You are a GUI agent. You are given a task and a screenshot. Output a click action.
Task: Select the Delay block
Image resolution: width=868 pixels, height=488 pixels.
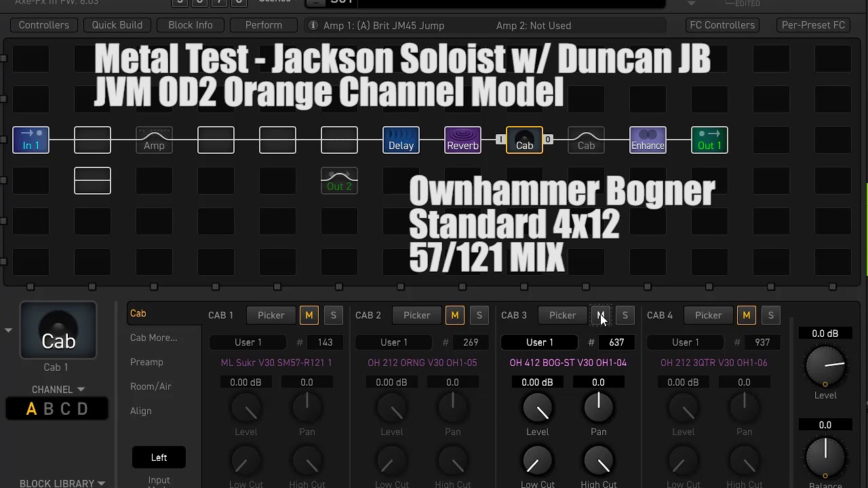401,140
